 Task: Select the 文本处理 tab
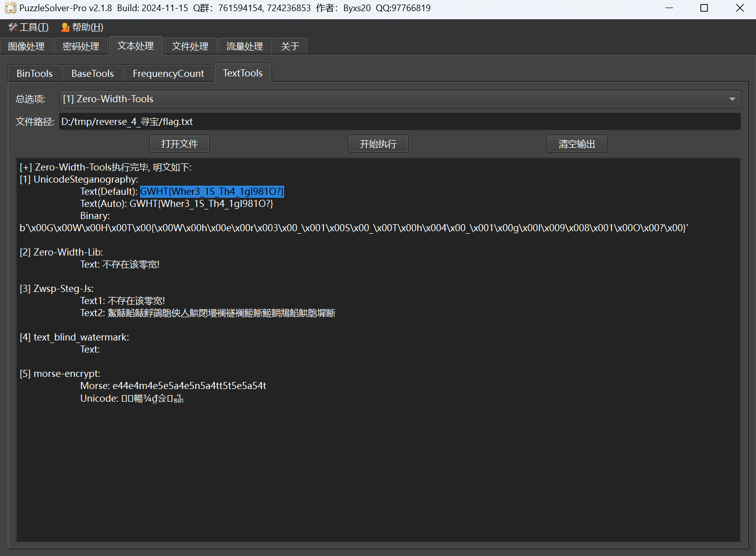coord(136,46)
